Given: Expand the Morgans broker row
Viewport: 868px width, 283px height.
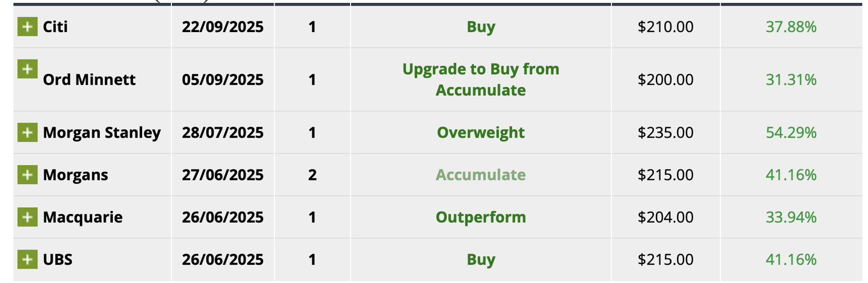Looking at the screenshot, I should pyautogui.click(x=27, y=175).
